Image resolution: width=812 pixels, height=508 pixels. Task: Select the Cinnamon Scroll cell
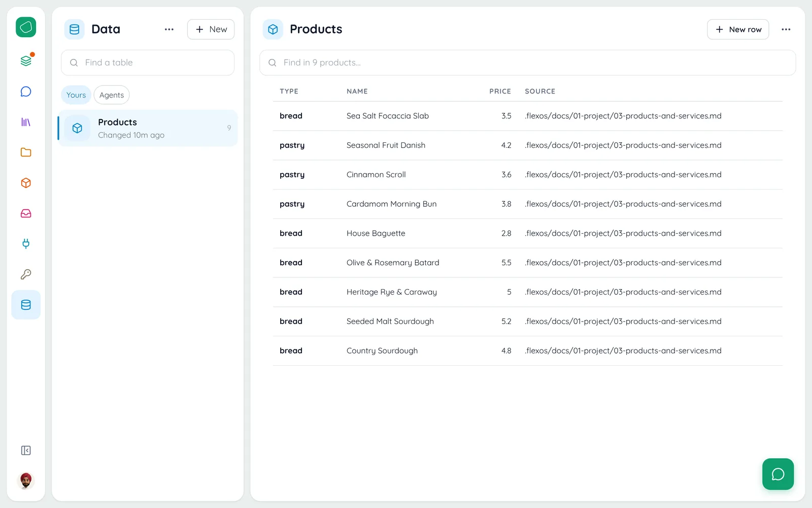click(x=376, y=175)
